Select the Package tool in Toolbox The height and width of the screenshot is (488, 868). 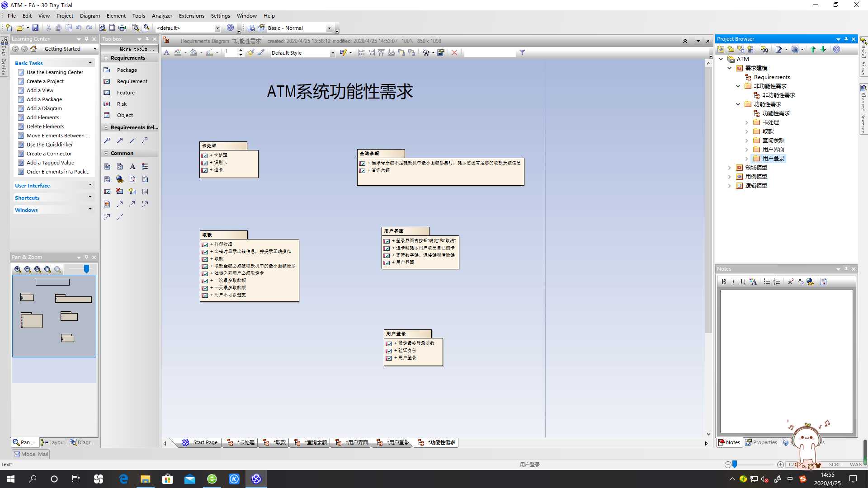[127, 70]
